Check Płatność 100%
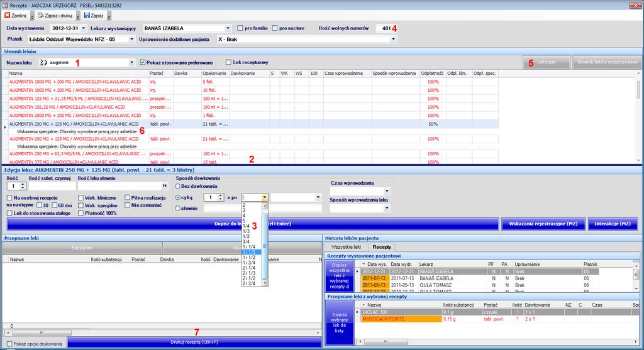This screenshot has width=644, height=350. 80,213
